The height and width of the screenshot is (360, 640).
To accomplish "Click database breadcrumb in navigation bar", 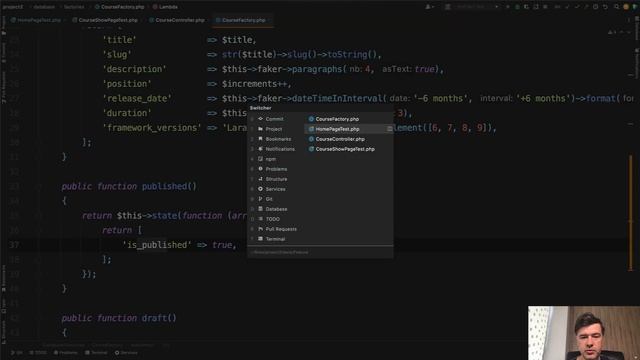I will pos(44,7).
